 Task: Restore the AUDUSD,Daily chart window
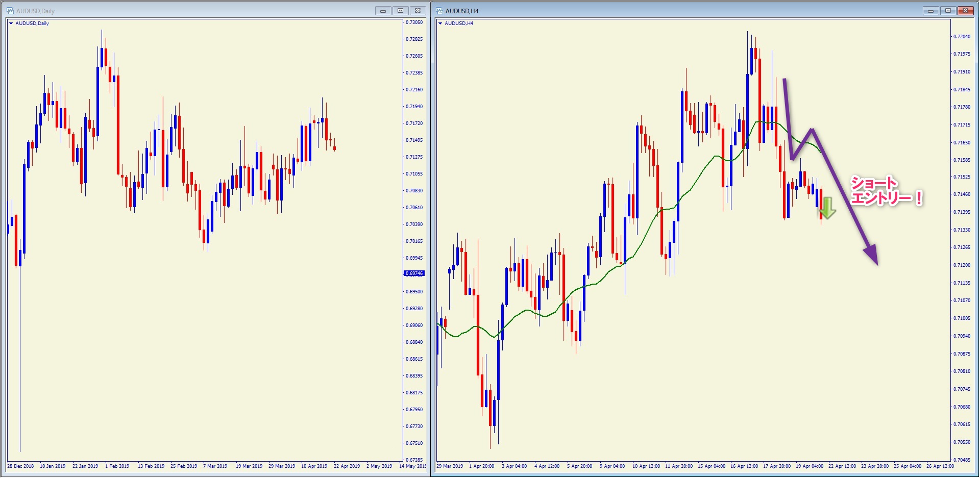tap(400, 11)
